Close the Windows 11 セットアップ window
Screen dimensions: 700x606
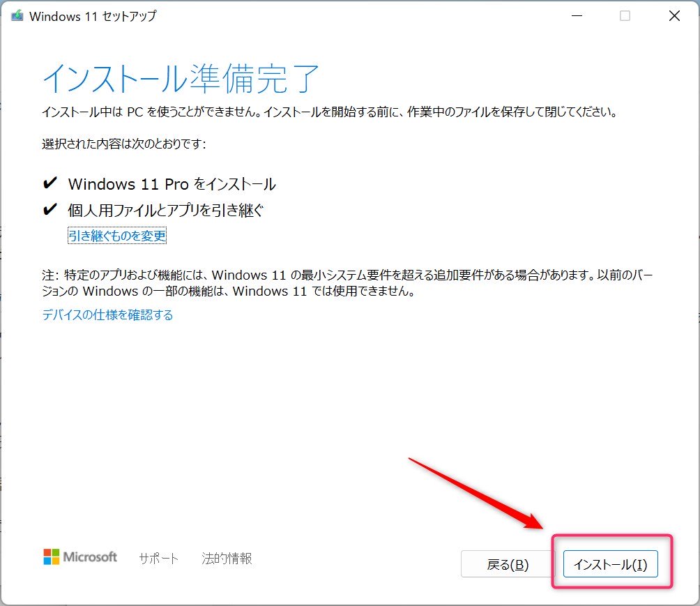(674, 15)
